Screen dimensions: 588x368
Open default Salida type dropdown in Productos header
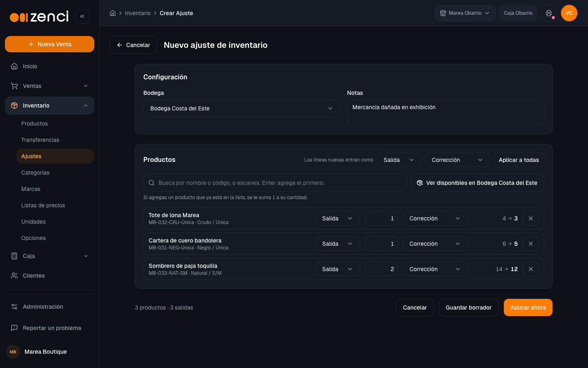[x=399, y=160]
